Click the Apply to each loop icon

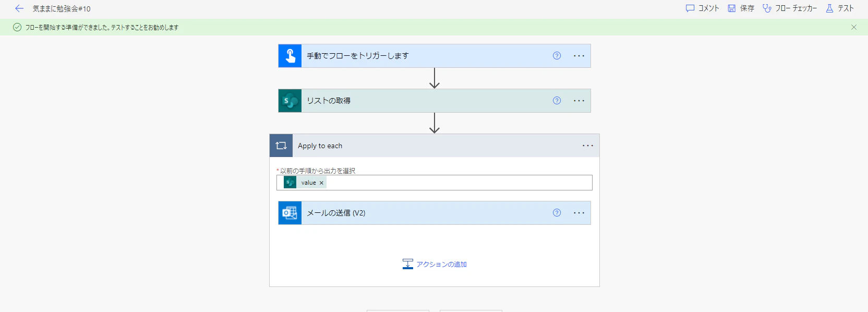click(x=281, y=146)
